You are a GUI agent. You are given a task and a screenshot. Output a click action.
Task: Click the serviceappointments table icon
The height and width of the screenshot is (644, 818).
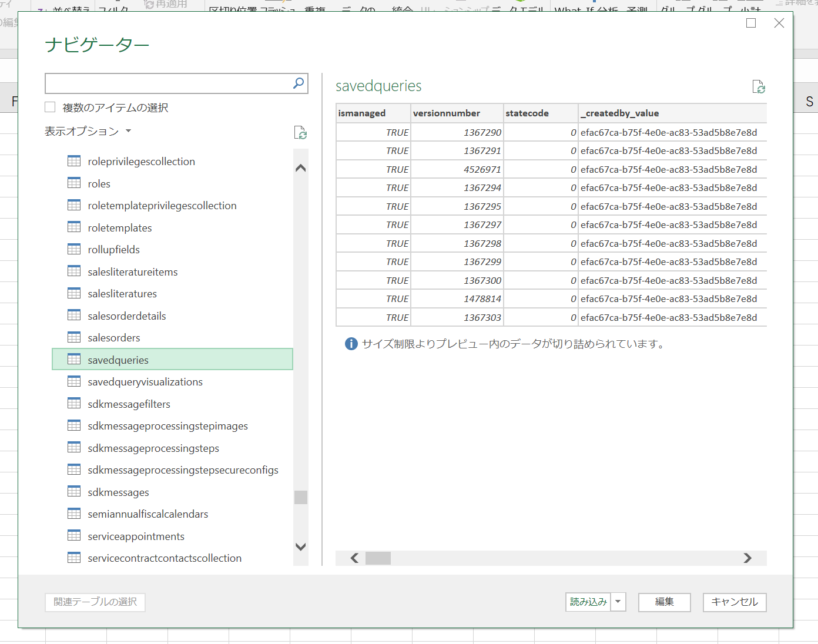[74, 536]
